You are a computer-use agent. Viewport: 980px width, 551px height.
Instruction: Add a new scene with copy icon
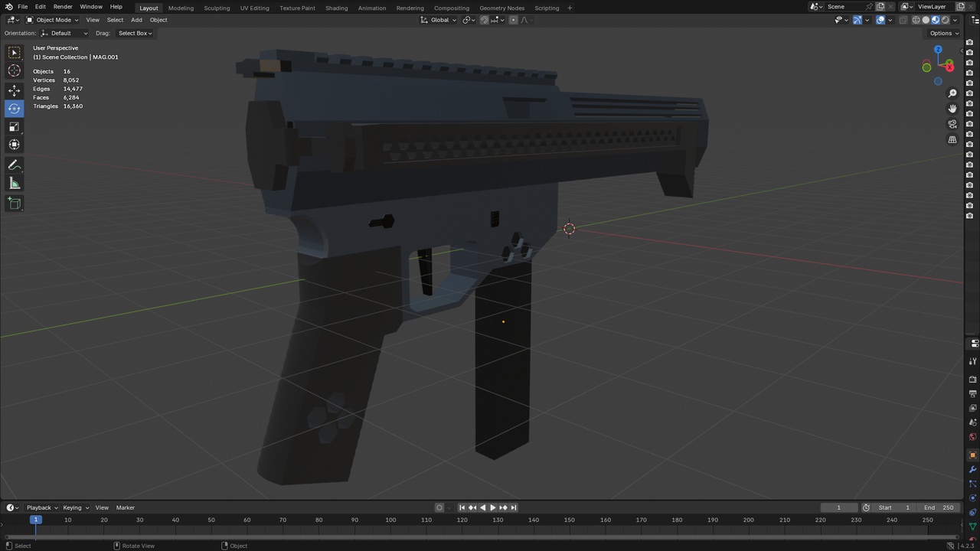tap(880, 7)
